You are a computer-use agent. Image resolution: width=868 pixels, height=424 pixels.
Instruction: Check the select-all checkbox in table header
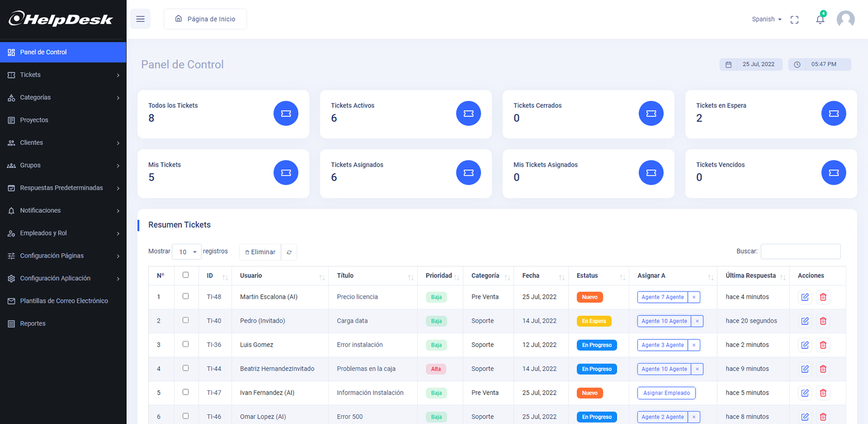pos(186,275)
